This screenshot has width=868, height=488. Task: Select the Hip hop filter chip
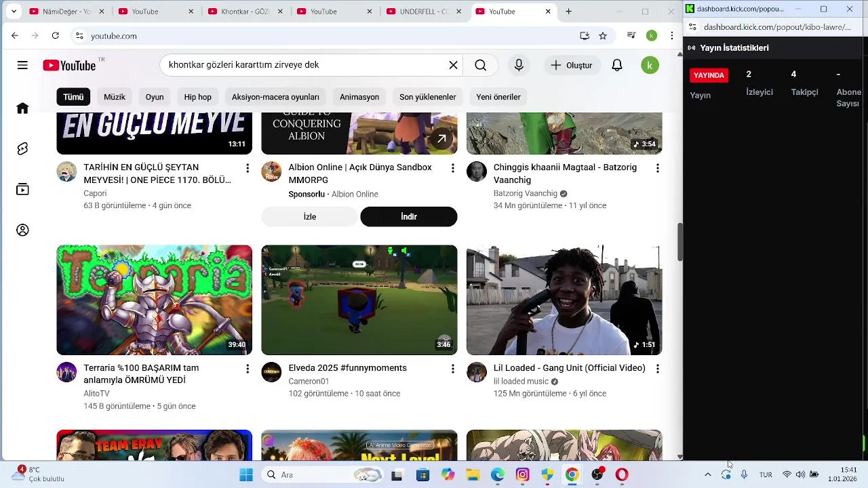pos(198,97)
